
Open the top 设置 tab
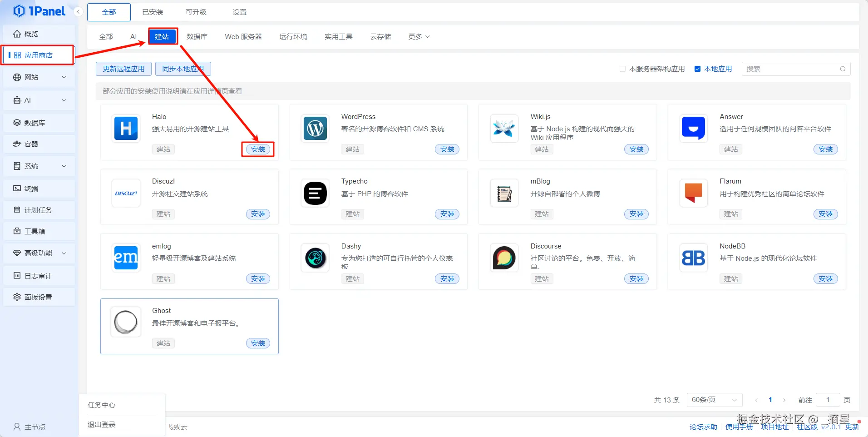tap(240, 12)
